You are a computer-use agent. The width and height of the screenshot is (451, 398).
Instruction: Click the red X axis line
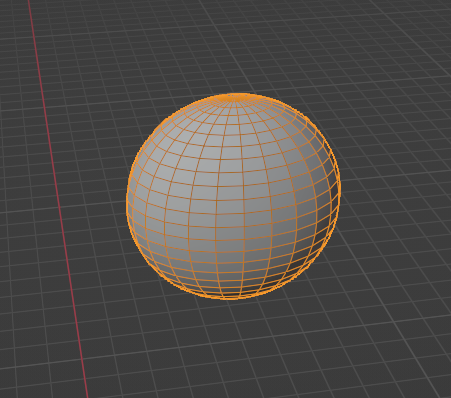coord(58,200)
